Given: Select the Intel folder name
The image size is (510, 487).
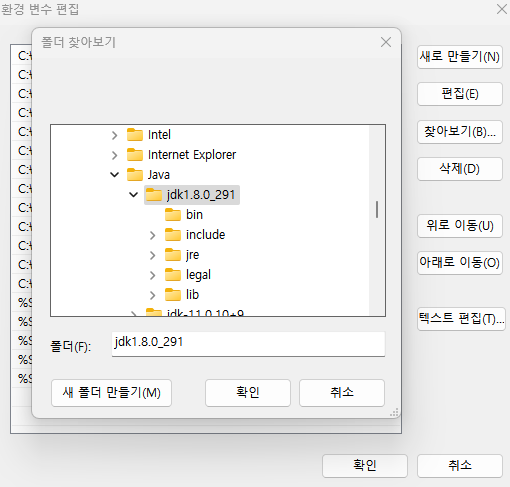Looking at the screenshot, I should point(159,135).
